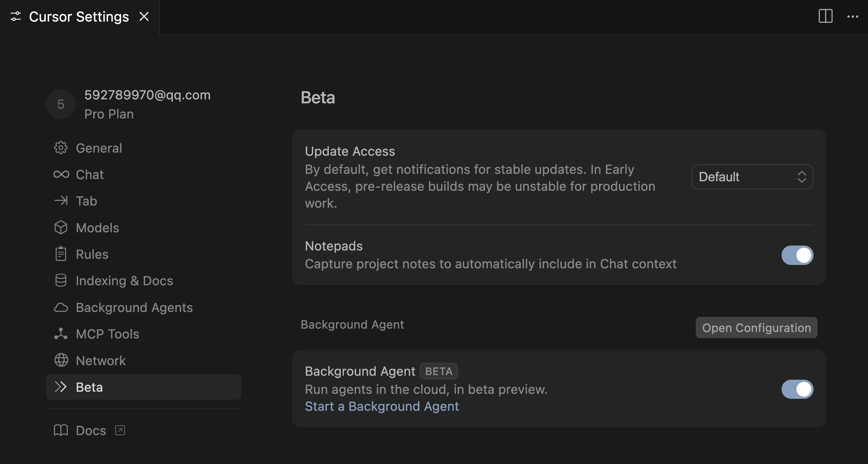Click the account avatar circle
This screenshot has width=868, height=464.
[x=61, y=104]
